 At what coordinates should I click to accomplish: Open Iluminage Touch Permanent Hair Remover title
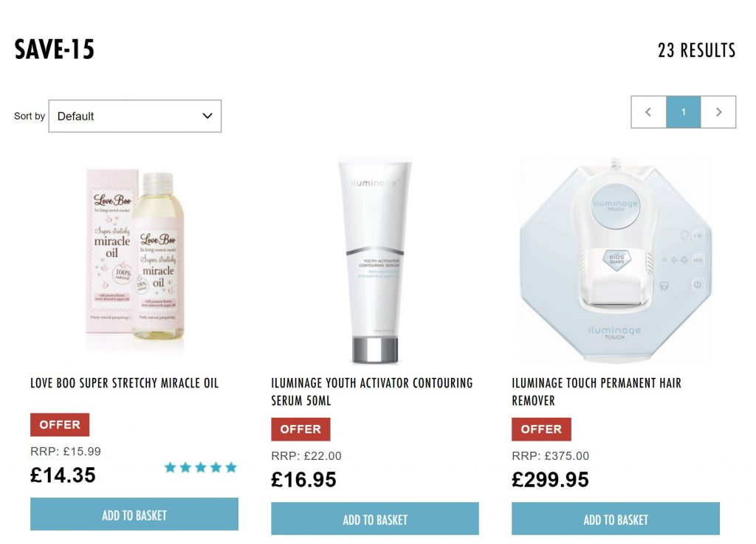[x=597, y=392]
